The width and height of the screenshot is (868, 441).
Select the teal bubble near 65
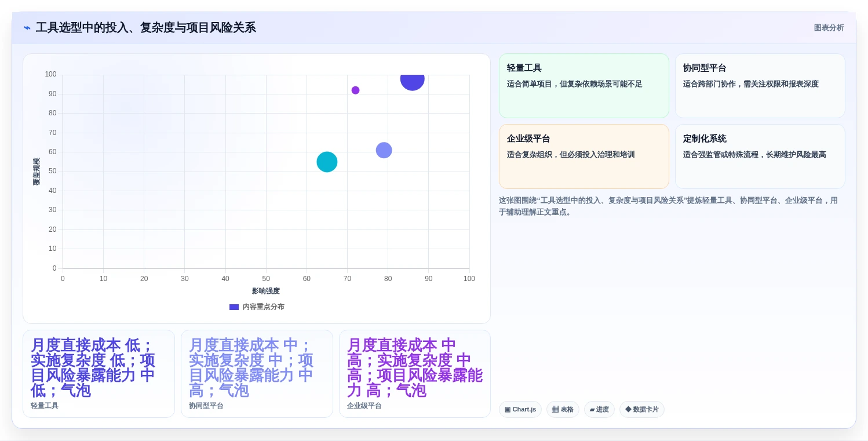click(327, 162)
